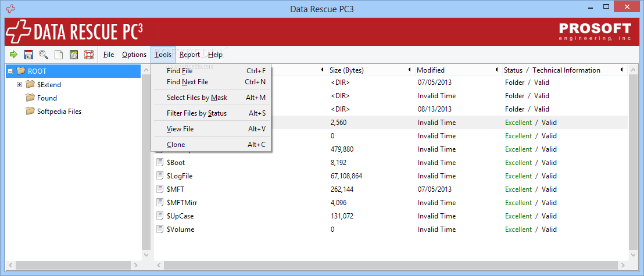Viewport: 644px width, 276px height.
Task: Click the 479,880 size value
Action: coord(342,149)
